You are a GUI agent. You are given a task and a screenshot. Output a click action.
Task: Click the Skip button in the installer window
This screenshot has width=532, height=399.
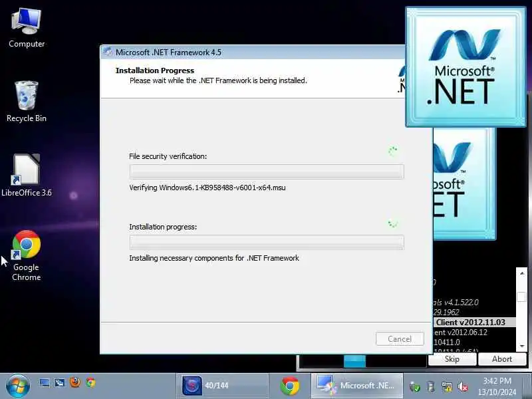pyautogui.click(x=452, y=359)
